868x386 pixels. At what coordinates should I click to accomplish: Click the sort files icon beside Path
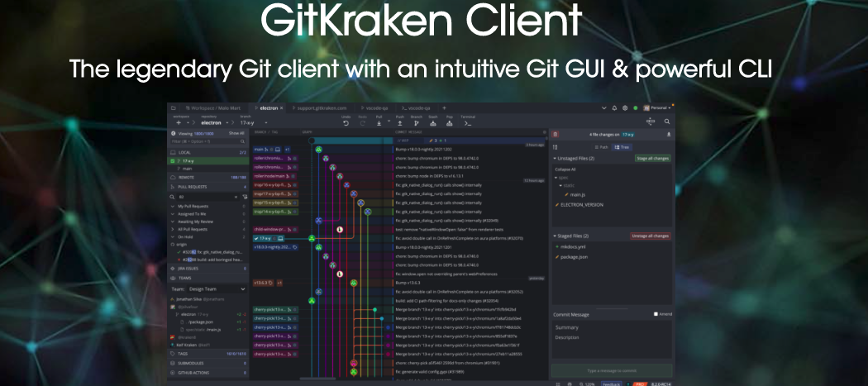point(556,147)
